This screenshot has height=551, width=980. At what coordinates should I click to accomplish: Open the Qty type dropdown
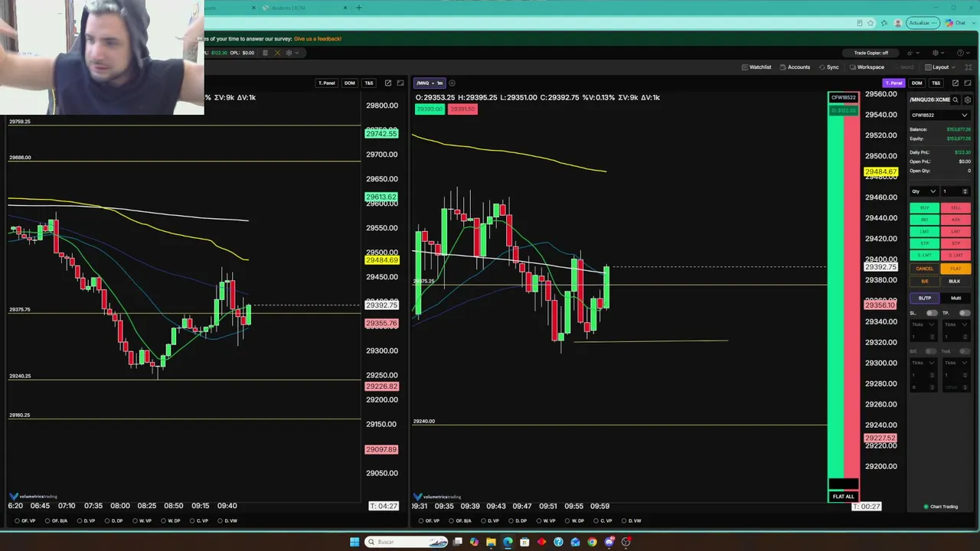point(923,191)
